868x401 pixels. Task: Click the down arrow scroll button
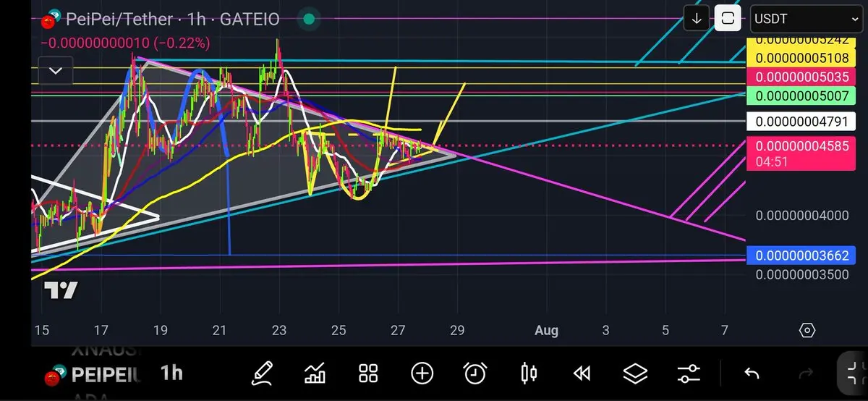pyautogui.click(x=697, y=19)
